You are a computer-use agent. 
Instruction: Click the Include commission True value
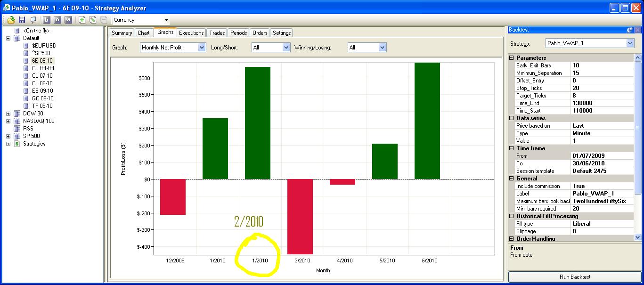(x=602, y=186)
